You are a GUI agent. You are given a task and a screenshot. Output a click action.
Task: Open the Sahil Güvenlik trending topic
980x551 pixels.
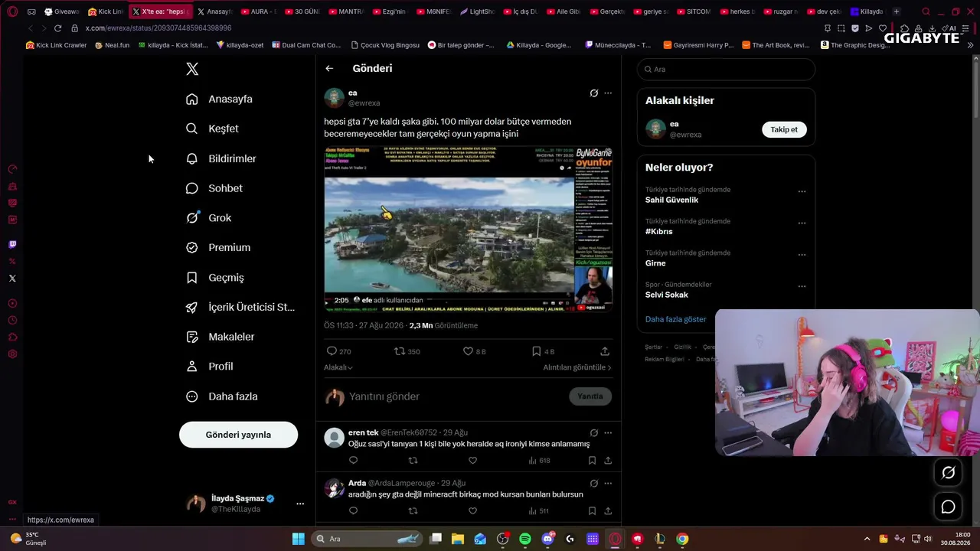click(x=671, y=200)
